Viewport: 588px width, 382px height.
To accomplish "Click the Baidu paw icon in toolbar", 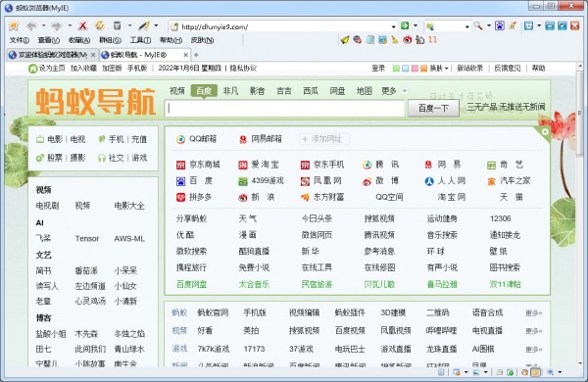I will point(500,25).
